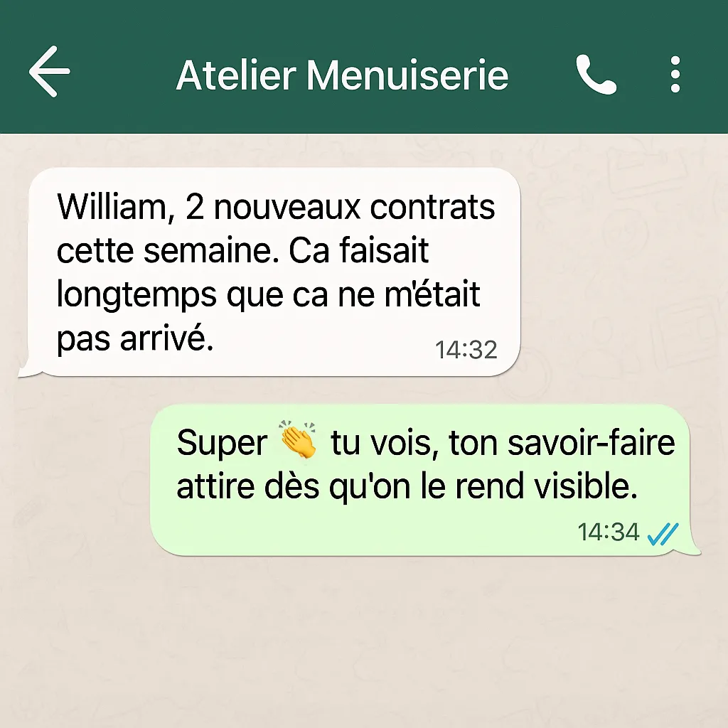Viewport: 728px width, 728px height.
Task: Click the word savoir-faire in reply
Action: (591, 442)
